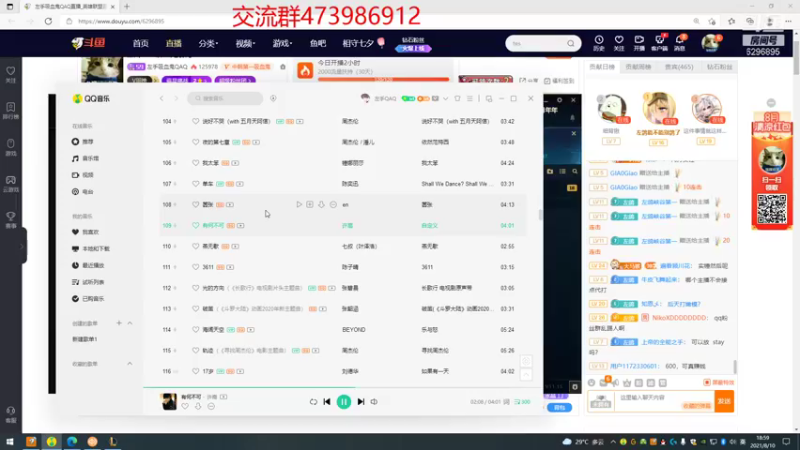Favorite song 114 with its heart icon

[195, 330]
